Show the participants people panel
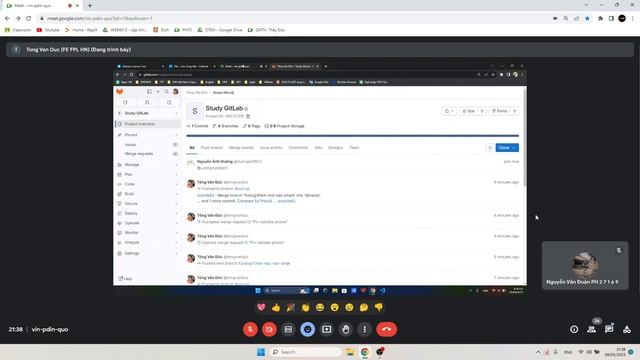This screenshot has height=360, width=640. pos(591,329)
